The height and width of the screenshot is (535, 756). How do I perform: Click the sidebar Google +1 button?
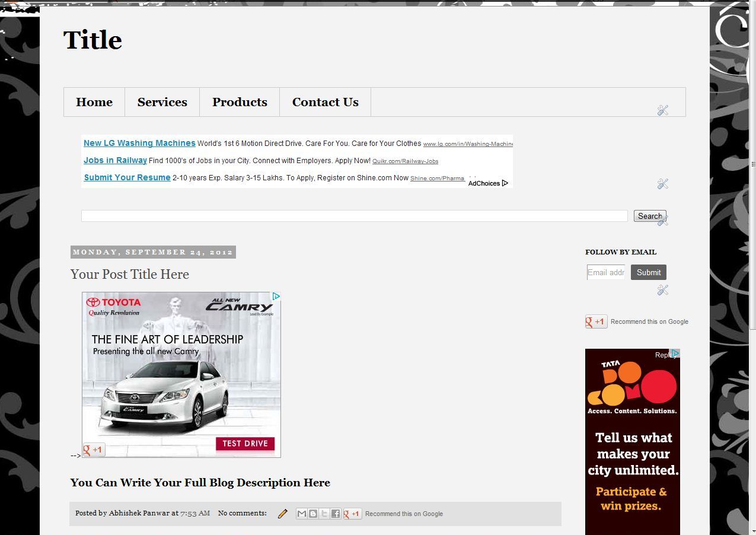click(596, 321)
